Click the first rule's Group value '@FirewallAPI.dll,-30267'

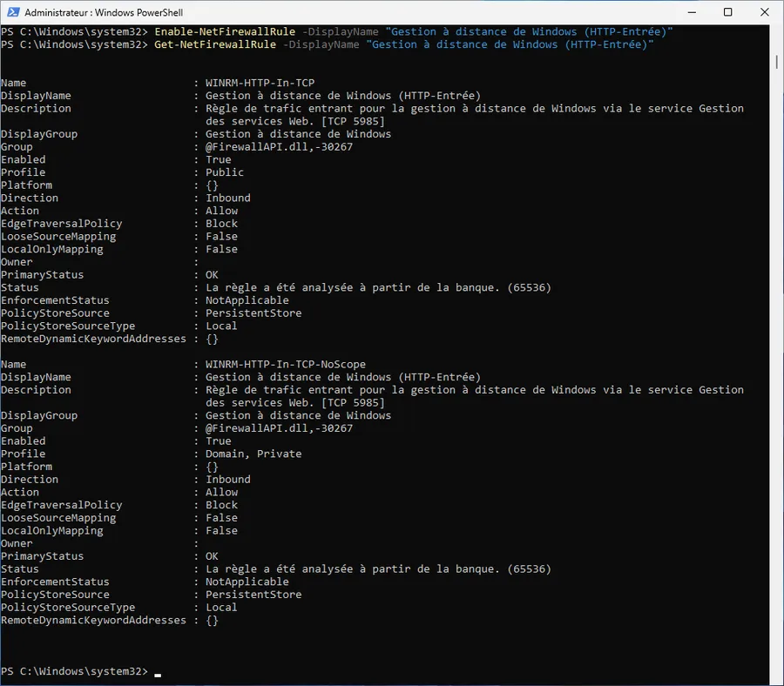click(279, 147)
